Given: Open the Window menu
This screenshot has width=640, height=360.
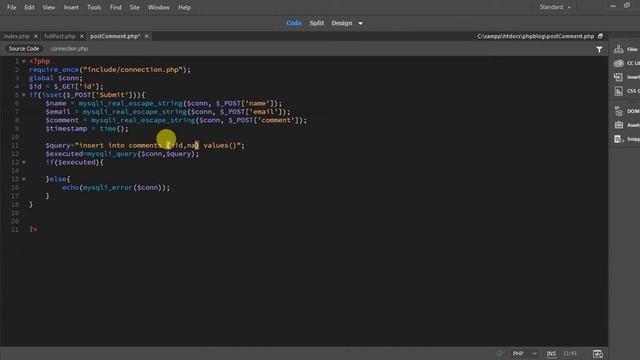Looking at the screenshot, I should [158, 7].
